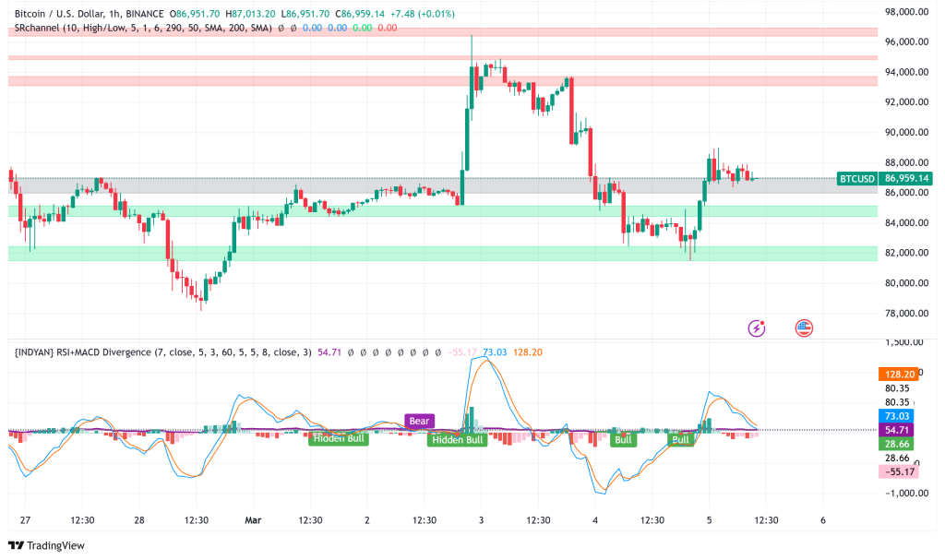Click the 28 date label on time axis

pos(139,519)
